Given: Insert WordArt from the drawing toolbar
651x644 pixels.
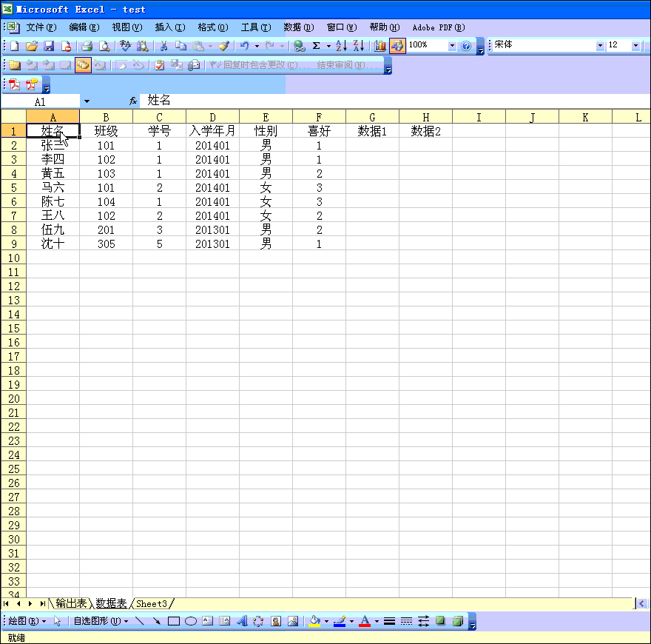Looking at the screenshot, I should (241, 621).
